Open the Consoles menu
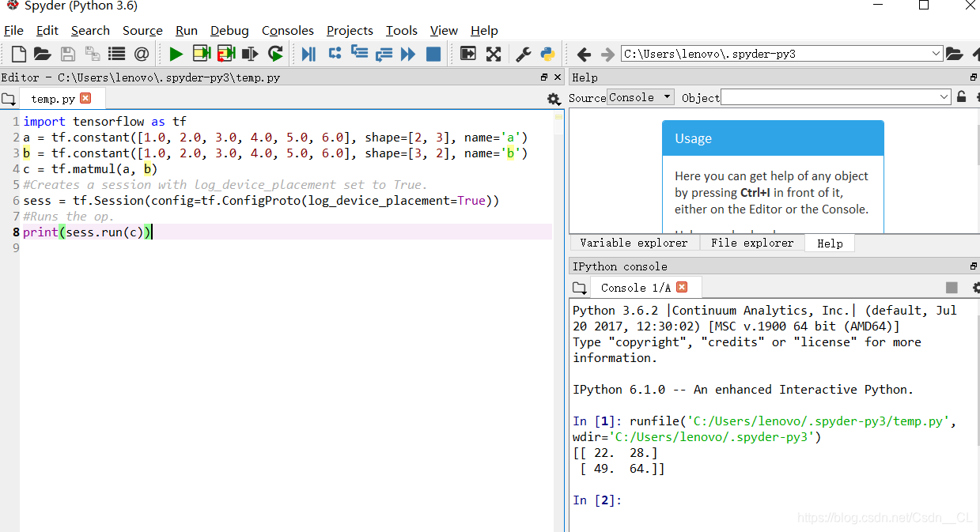Viewport: 980px width, 532px height. (288, 31)
